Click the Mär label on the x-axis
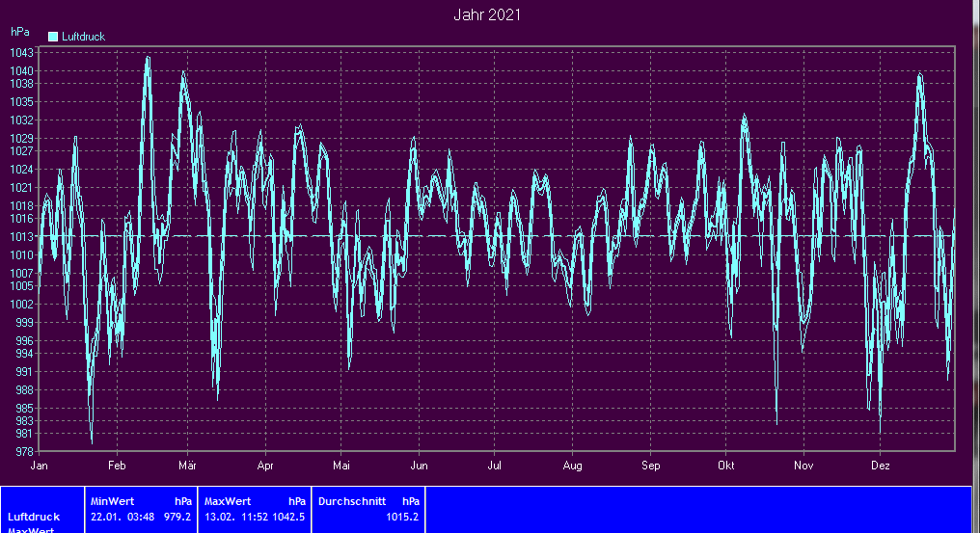Viewport: 980px width, 533px height. pos(187,466)
